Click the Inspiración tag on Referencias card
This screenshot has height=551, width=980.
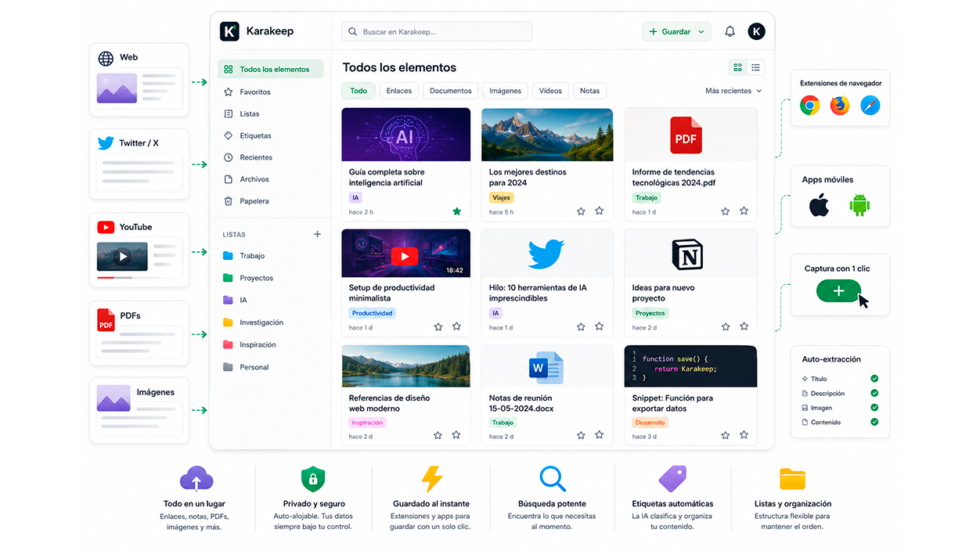tap(368, 423)
